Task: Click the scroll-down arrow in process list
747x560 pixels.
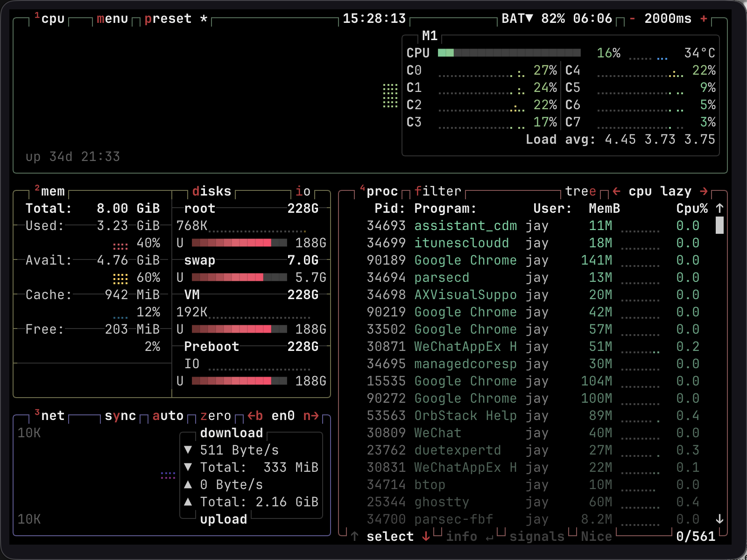Action: click(x=719, y=519)
